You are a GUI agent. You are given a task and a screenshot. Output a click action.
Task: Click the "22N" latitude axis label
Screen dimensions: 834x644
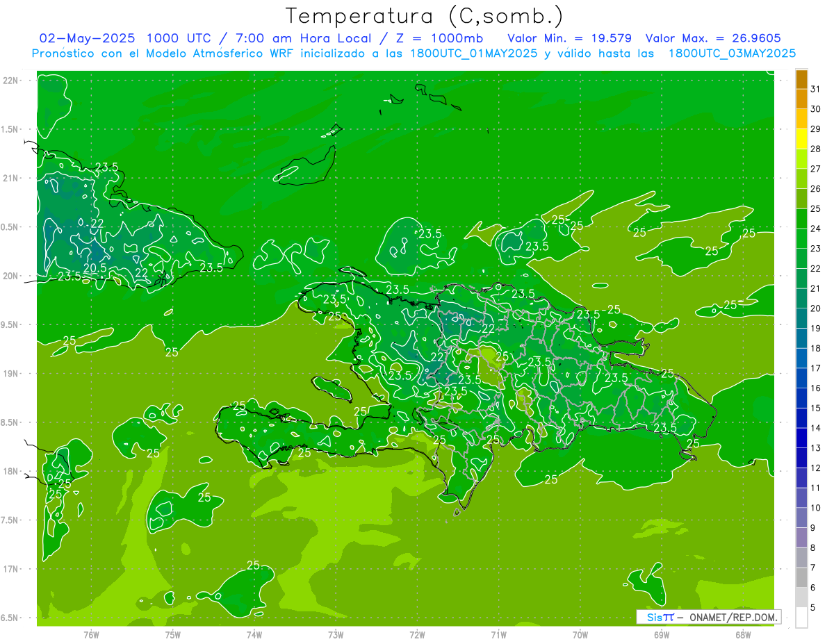tap(10, 81)
